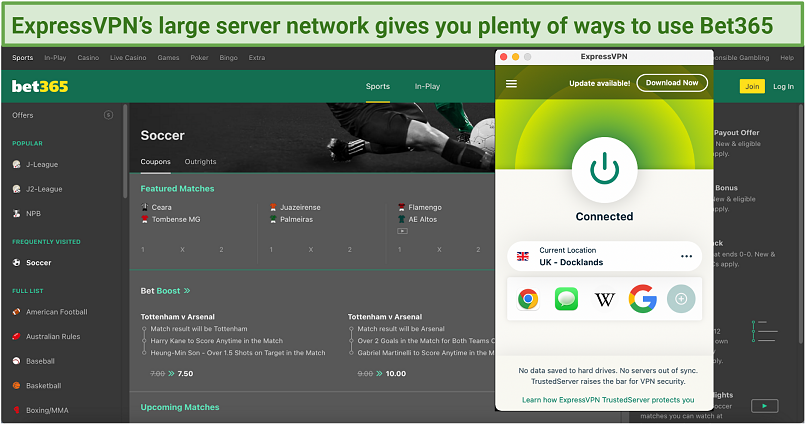Viewport: 806px width, 425px height.
Task: Select the Coupons tab
Action: pos(155,161)
